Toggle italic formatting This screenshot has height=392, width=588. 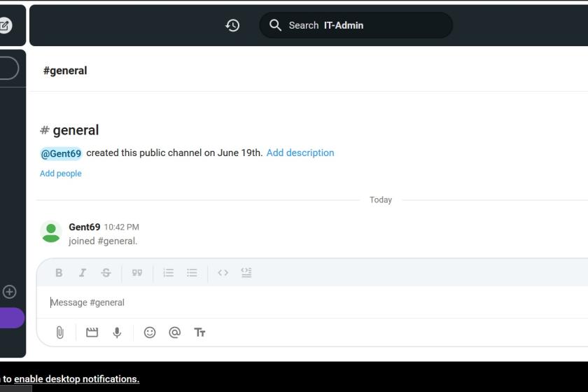(x=83, y=273)
